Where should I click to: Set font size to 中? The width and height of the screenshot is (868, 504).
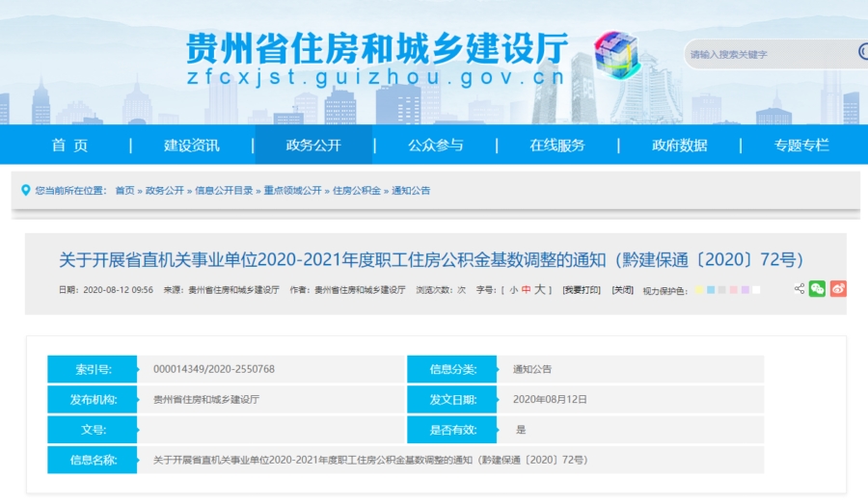click(x=526, y=290)
